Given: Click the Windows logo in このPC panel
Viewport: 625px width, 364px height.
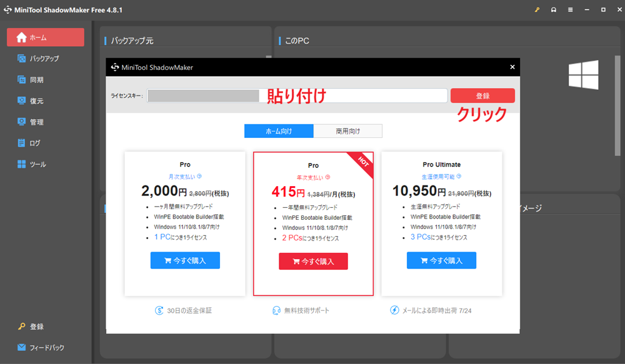Looking at the screenshot, I should point(584,74).
